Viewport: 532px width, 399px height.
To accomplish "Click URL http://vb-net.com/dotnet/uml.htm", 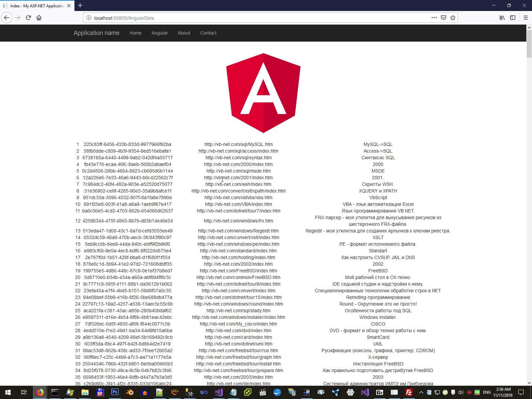I will (238, 344).
